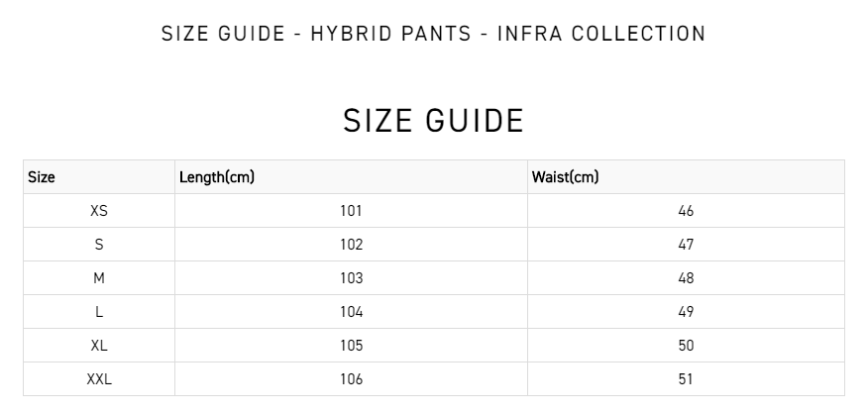Click the waist value 51
This screenshot has width=868, height=414.
click(686, 379)
